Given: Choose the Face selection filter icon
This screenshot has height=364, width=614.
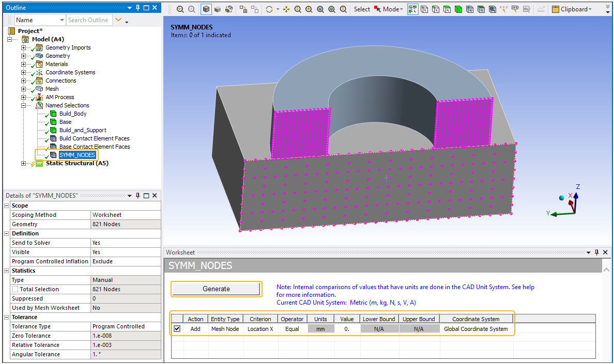Looking at the screenshot, I should (x=447, y=9).
